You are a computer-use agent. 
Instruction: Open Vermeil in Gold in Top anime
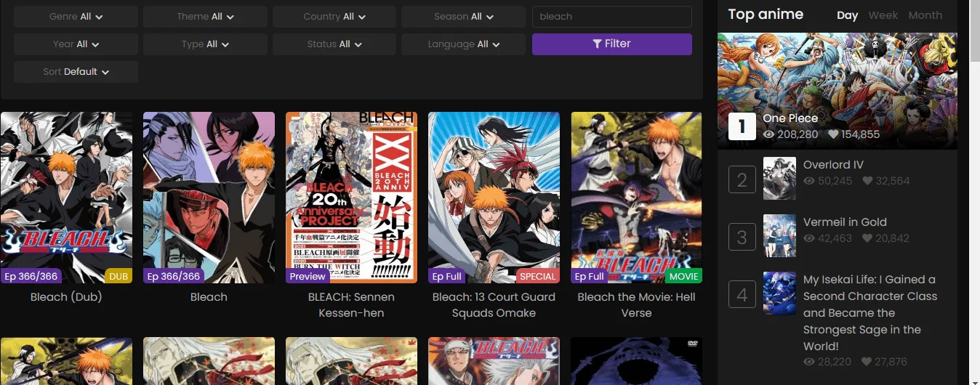[845, 222]
